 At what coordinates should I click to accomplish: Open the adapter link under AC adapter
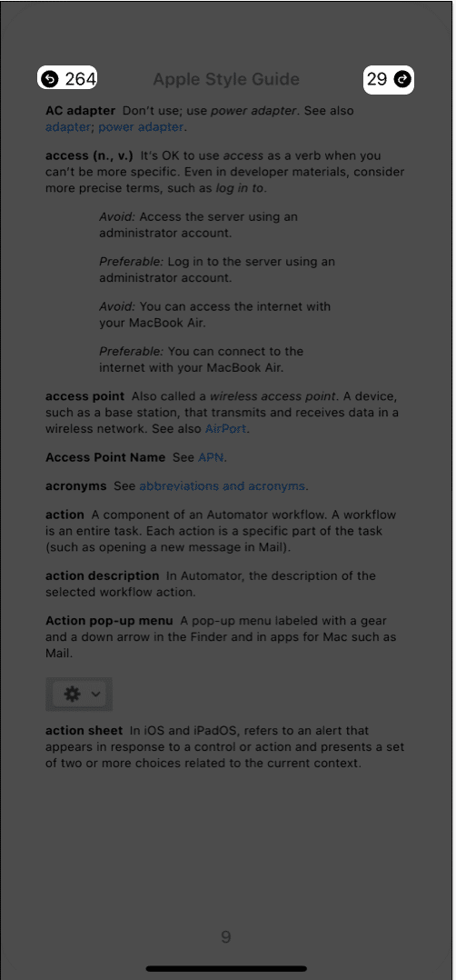coord(67,127)
